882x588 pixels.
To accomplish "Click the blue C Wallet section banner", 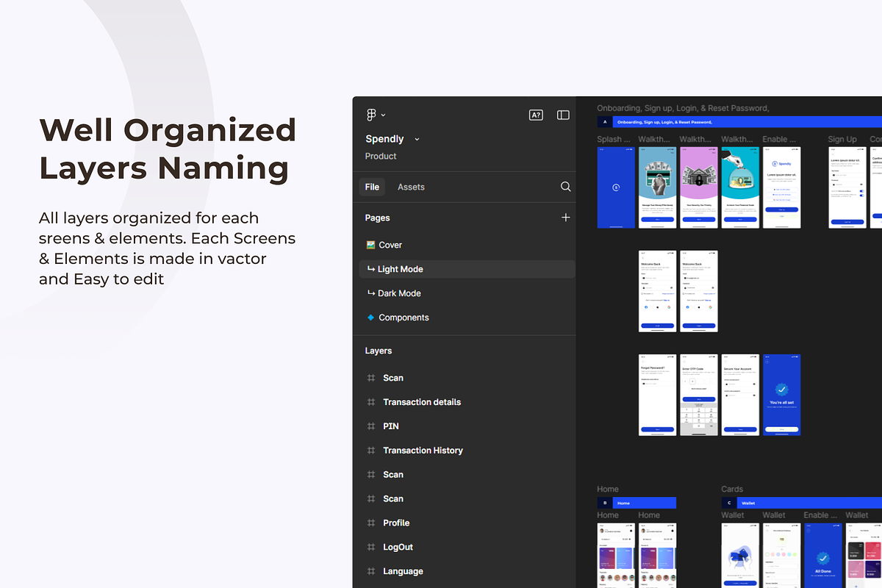I will pos(802,503).
